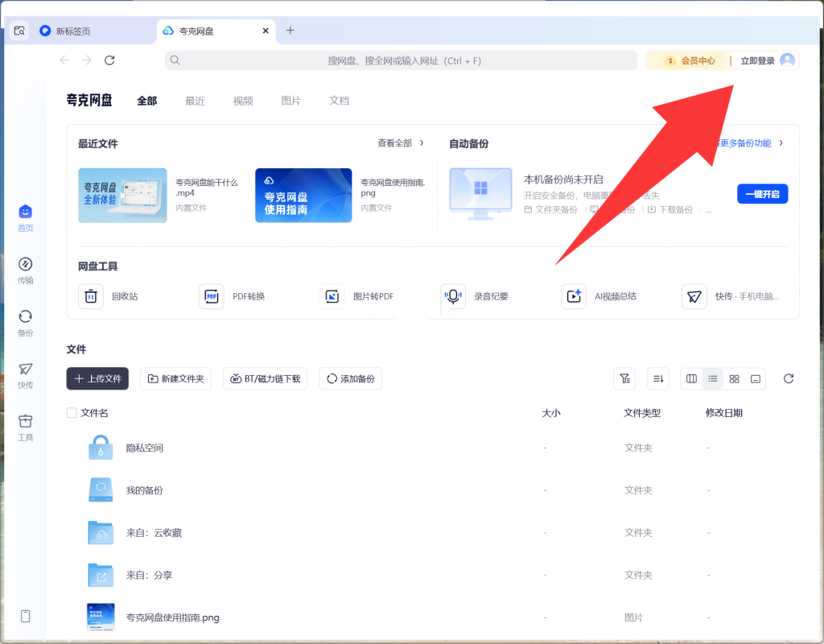Screen dimensions: 824x644
Task: Open the 首页 home sidebar icon
Action: tap(25, 218)
